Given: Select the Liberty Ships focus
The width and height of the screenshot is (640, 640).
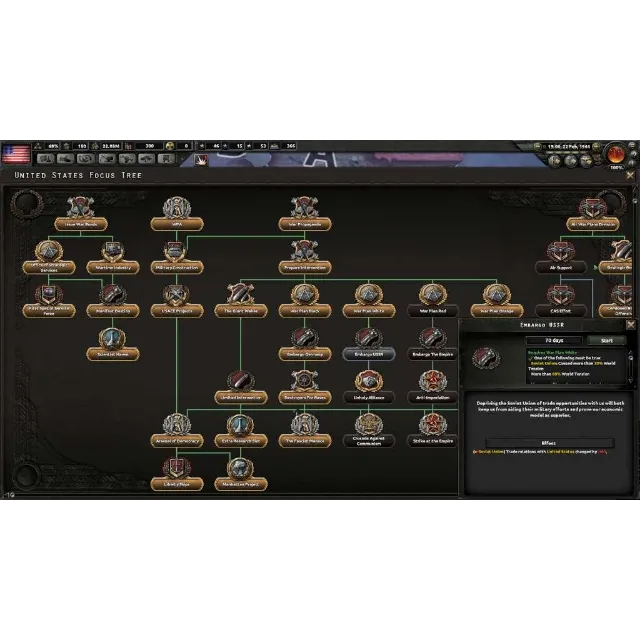Looking at the screenshot, I should (x=177, y=476).
